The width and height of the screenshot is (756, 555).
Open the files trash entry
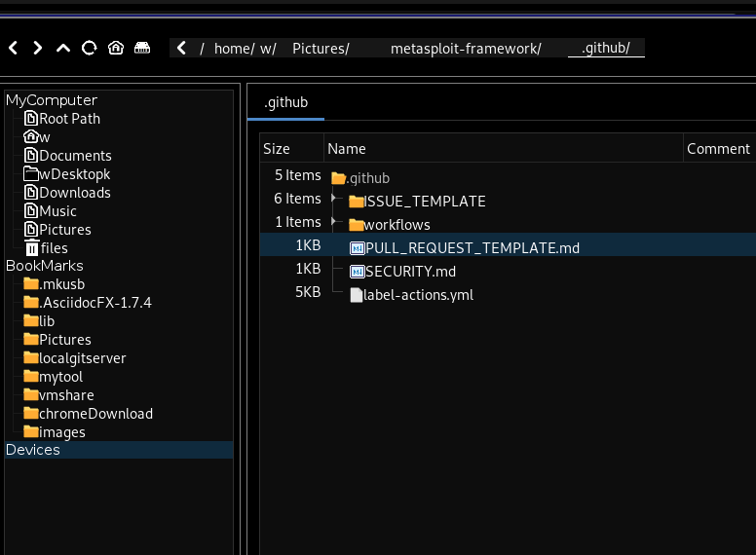coord(54,248)
